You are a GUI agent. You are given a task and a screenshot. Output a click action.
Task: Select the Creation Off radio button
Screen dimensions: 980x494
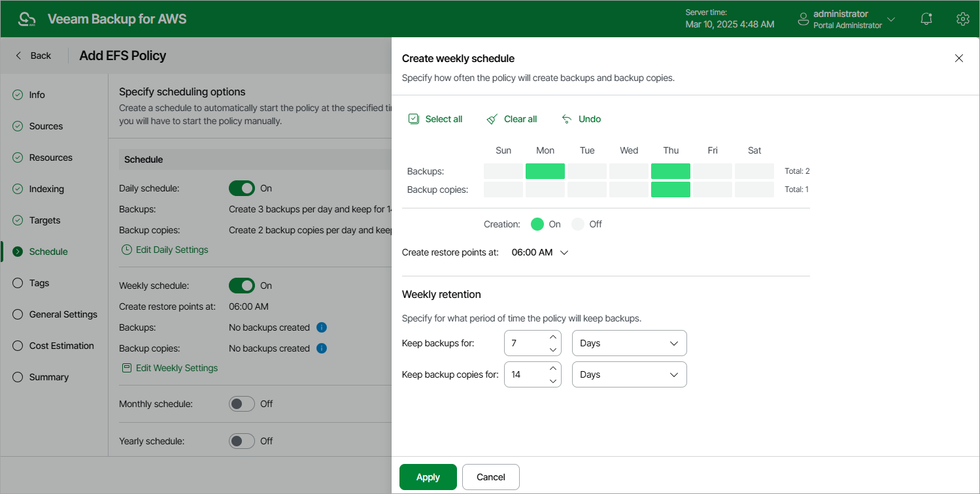tap(578, 224)
